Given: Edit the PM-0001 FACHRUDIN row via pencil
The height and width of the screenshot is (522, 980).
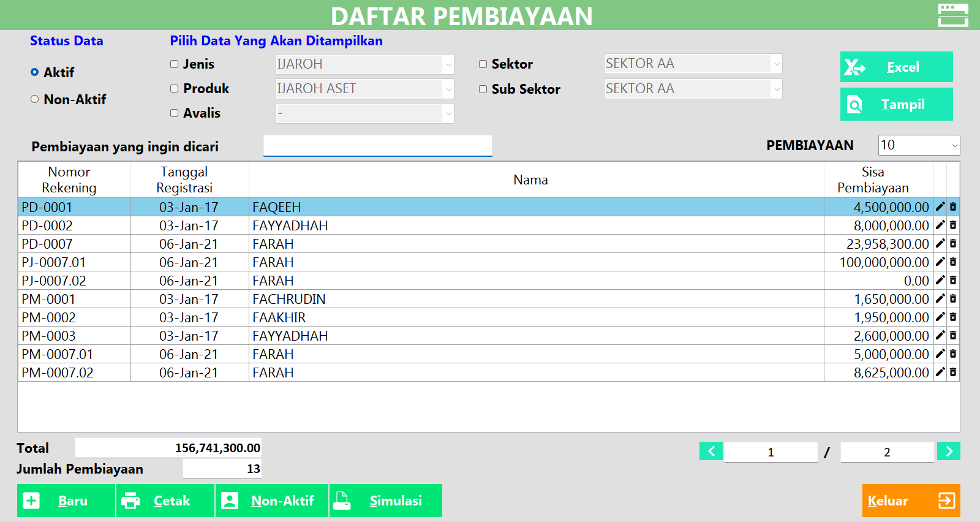Looking at the screenshot, I should (x=940, y=299).
